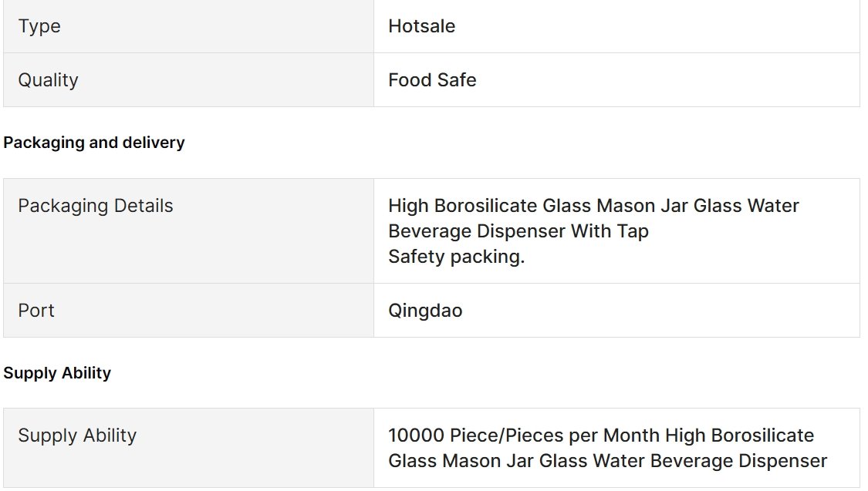The image size is (868, 491).
Task: Select the Food Safe value
Action: pos(432,80)
